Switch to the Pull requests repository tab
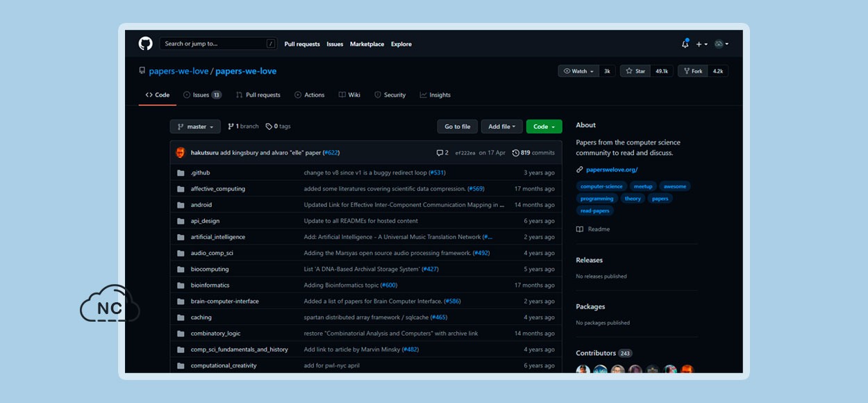Image resolution: width=868 pixels, height=403 pixels. [258, 94]
